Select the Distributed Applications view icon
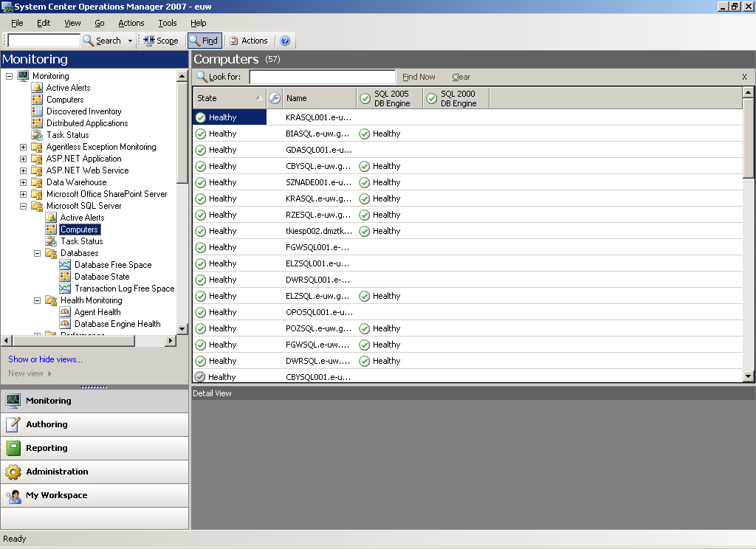 point(37,123)
